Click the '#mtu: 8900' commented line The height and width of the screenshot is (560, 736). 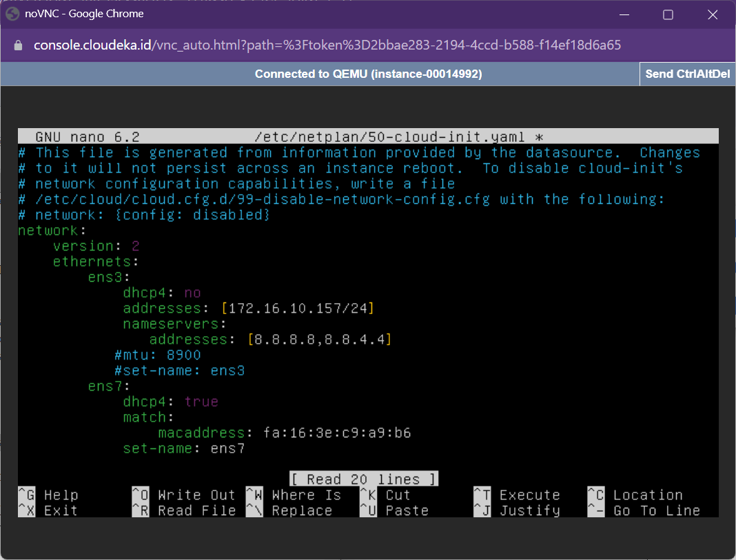pyautogui.click(x=158, y=355)
